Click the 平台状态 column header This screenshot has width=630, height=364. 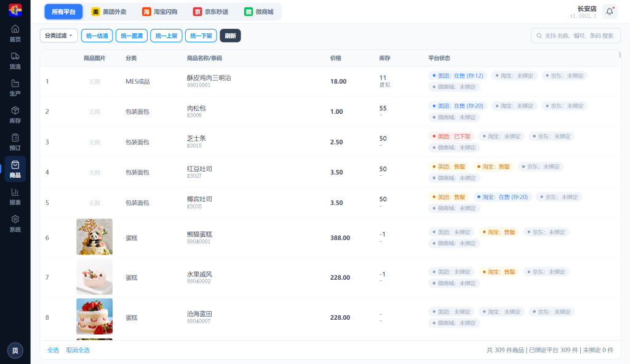click(x=439, y=58)
